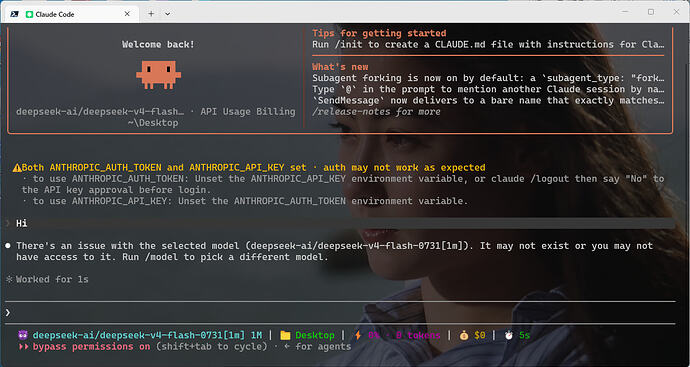Image resolution: width=690 pixels, height=367 pixels.
Task: Close the Claude Code tab
Action: tap(127, 14)
